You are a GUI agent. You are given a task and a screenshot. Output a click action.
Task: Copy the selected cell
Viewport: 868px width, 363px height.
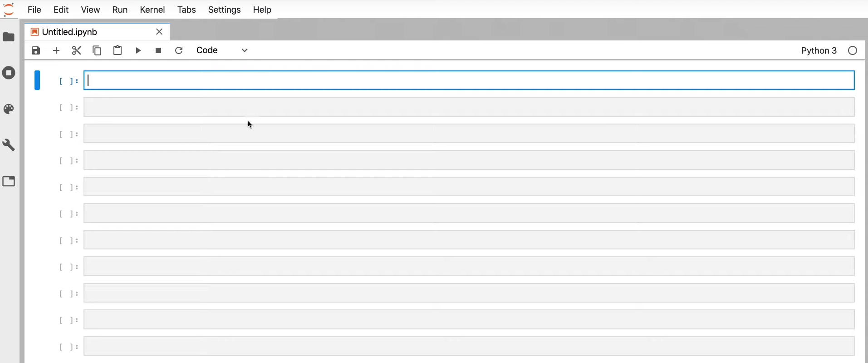click(97, 50)
